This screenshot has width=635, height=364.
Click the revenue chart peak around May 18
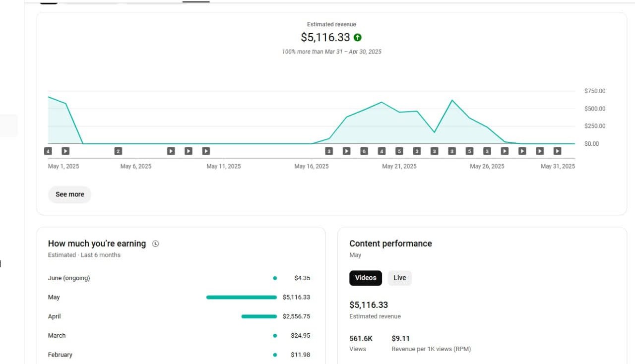click(x=381, y=103)
